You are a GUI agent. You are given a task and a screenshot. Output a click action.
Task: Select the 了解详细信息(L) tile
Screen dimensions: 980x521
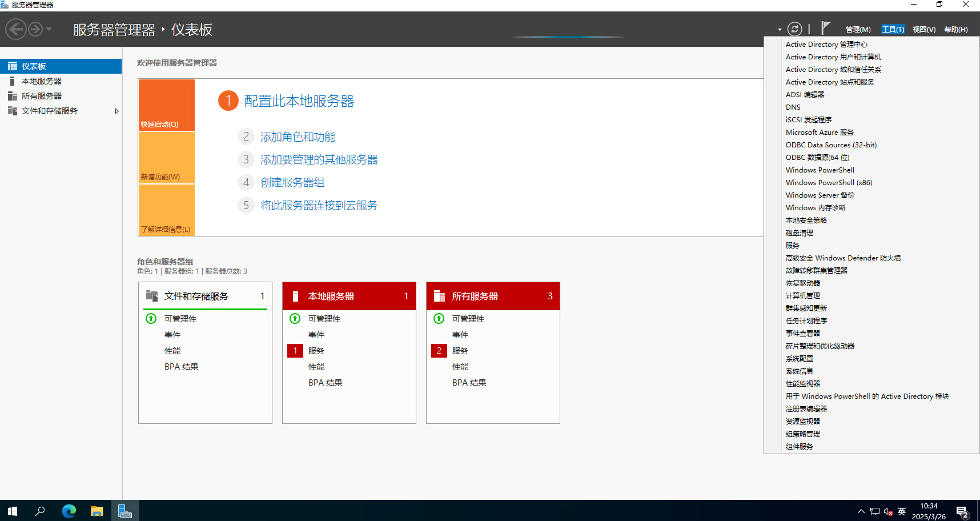pyautogui.click(x=167, y=210)
